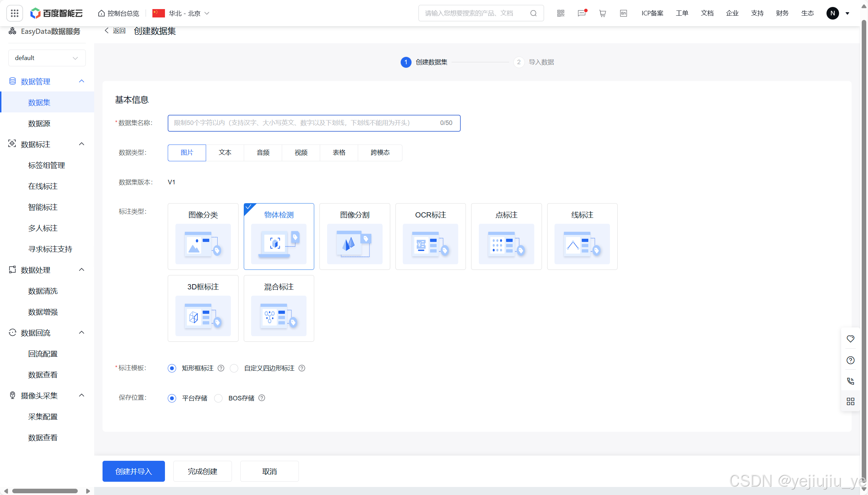The height and width of the screenshot is (495, 868).
Task: Open the messages notification icon
Action: [581, 13]
